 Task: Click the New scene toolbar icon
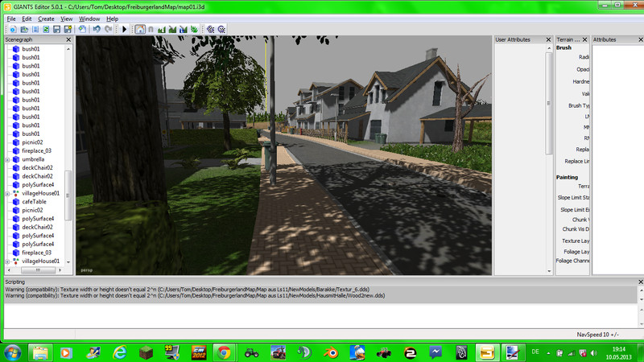pos(13,30)
